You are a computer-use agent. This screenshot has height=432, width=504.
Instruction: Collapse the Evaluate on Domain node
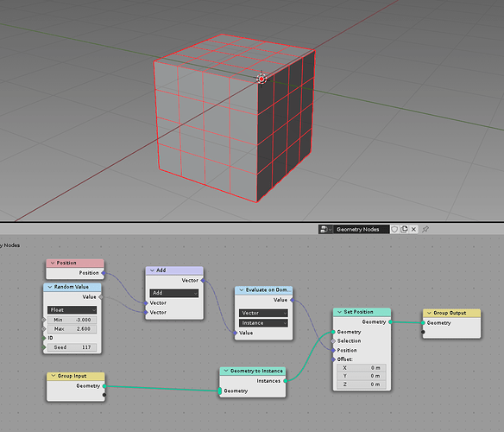242,290
